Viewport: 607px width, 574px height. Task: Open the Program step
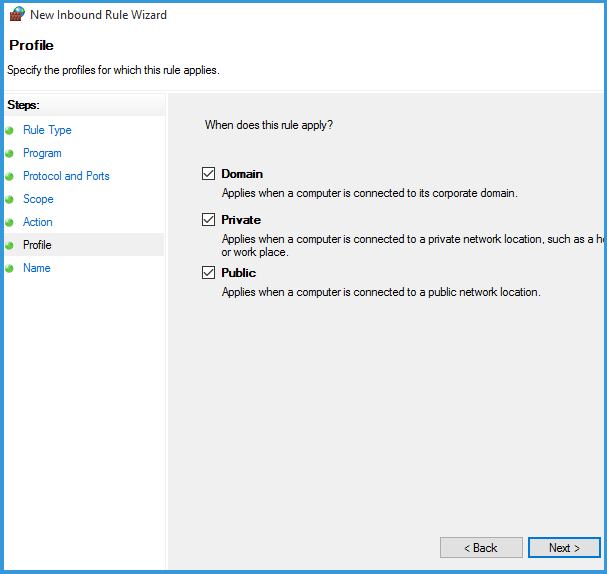pos(42,153)
